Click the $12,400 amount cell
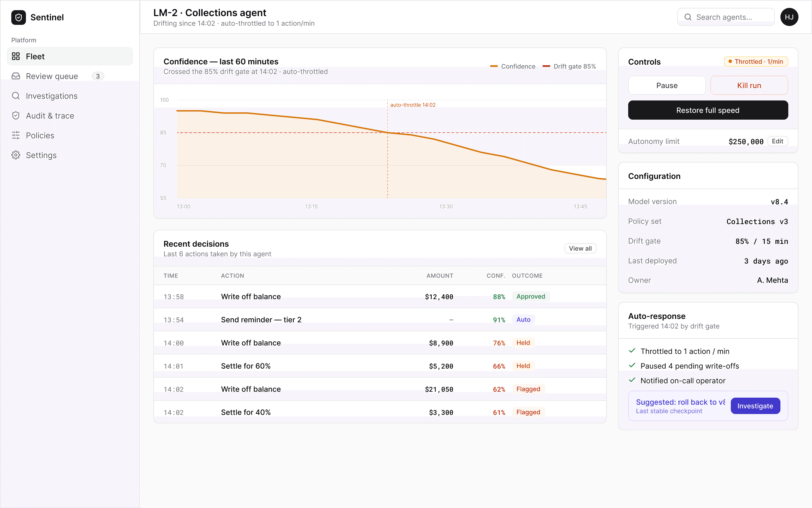Image resolution: width=812 pixels, height=508 pixels. [439, 297]
